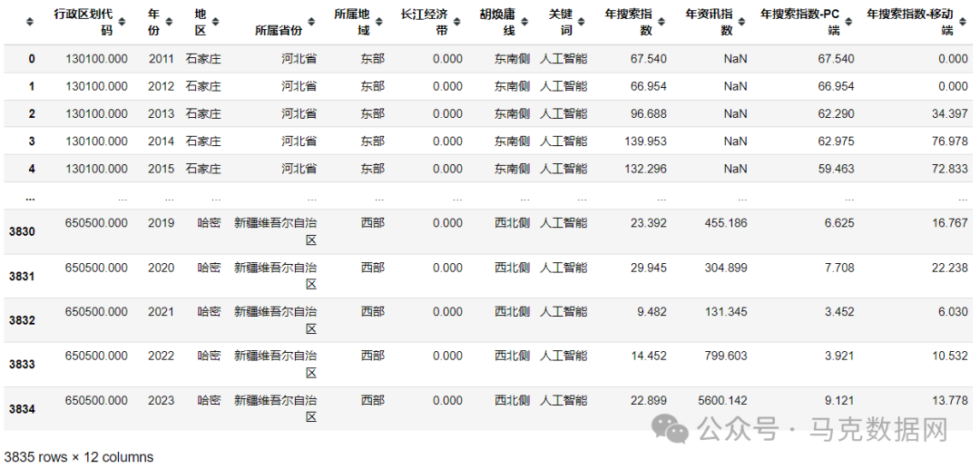Select search index value 22.899

pos(649,400)
